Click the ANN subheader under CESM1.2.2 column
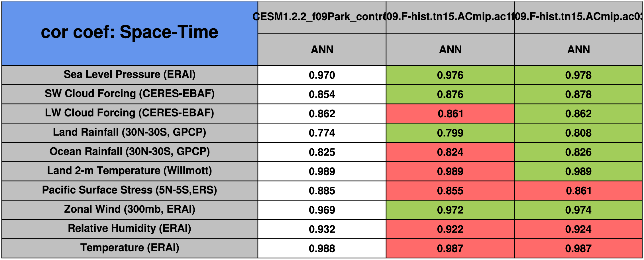The height and width of the screenshot is (260, 644). (x=322, y=50)
